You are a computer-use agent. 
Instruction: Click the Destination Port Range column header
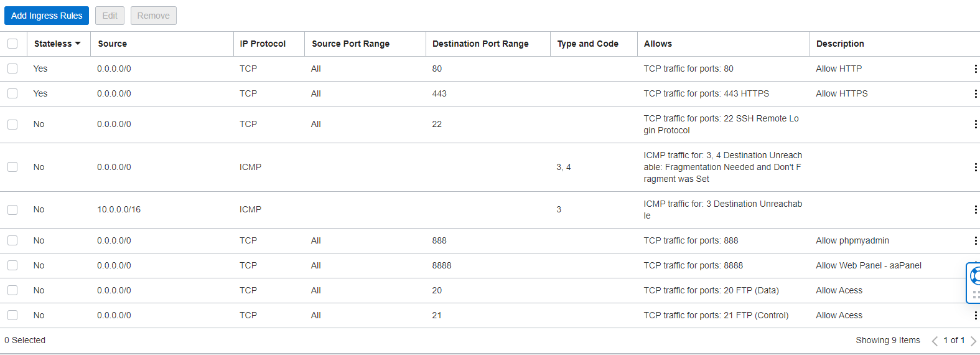coord(480,44)
